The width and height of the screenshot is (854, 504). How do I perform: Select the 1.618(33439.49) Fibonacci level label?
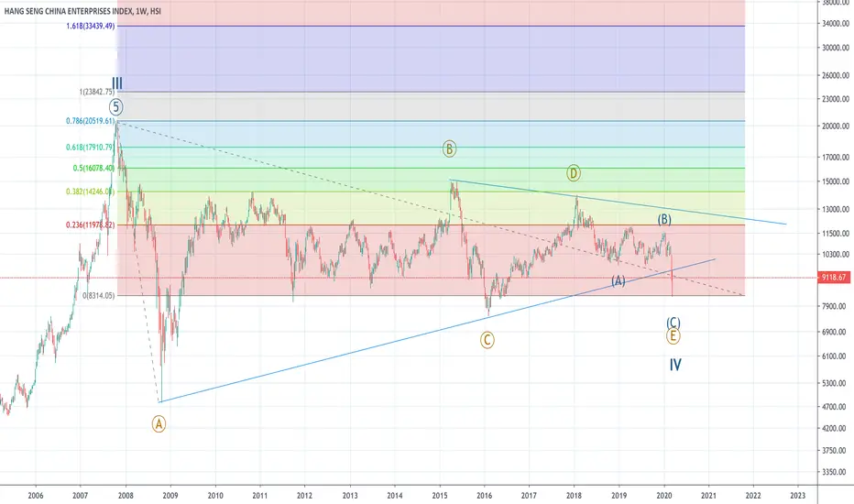(x=91, y=27)
